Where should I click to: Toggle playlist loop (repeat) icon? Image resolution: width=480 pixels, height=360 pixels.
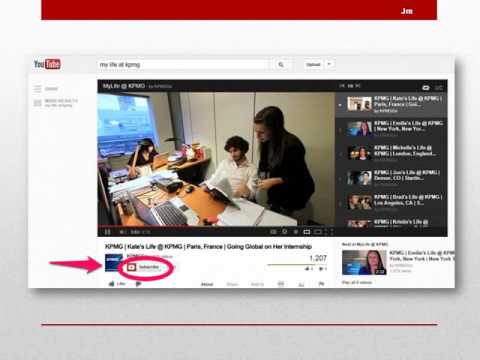click(426, 88)
